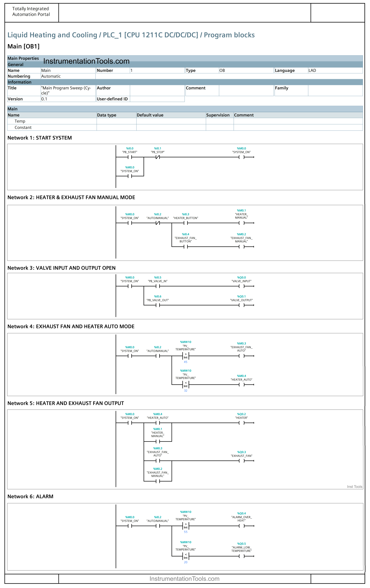Image resolution: width=370 pixels, height=588 pixels.
Task: Click the ALARM_LOW_TEMPERATURE coil
Action: [x=241, y=556]
